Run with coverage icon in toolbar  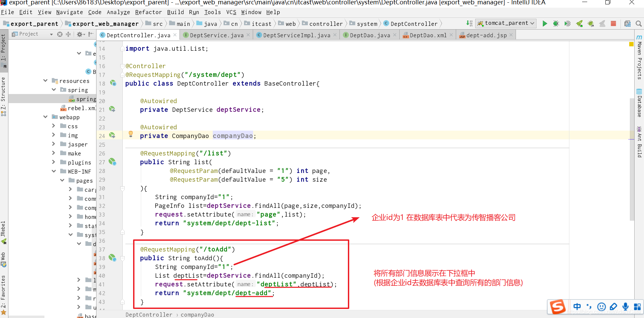[x=568, y=24]
